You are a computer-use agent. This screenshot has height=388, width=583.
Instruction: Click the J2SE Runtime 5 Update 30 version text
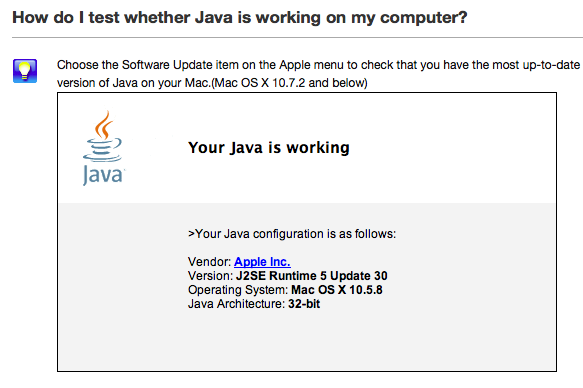tap(312, 276)
